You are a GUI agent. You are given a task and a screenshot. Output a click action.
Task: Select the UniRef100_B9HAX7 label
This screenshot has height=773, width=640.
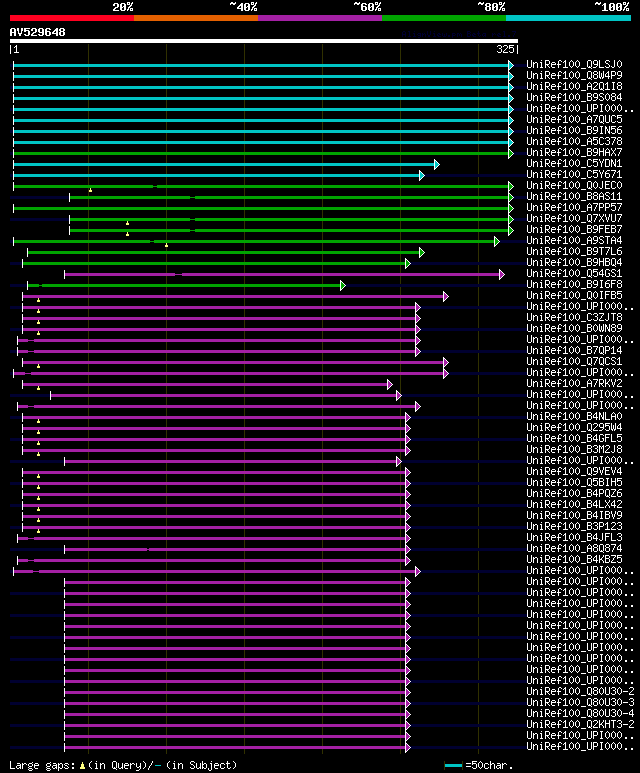coord(574,152)
